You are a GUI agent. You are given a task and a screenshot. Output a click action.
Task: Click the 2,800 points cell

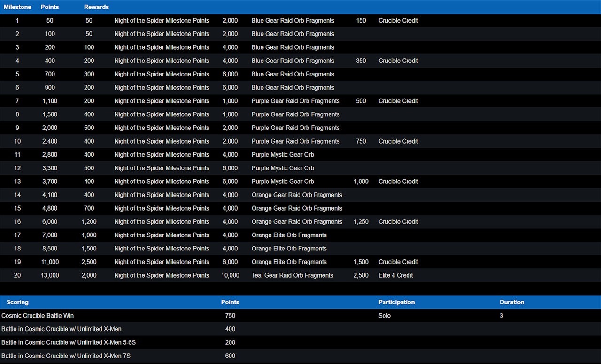pos(50,155)
